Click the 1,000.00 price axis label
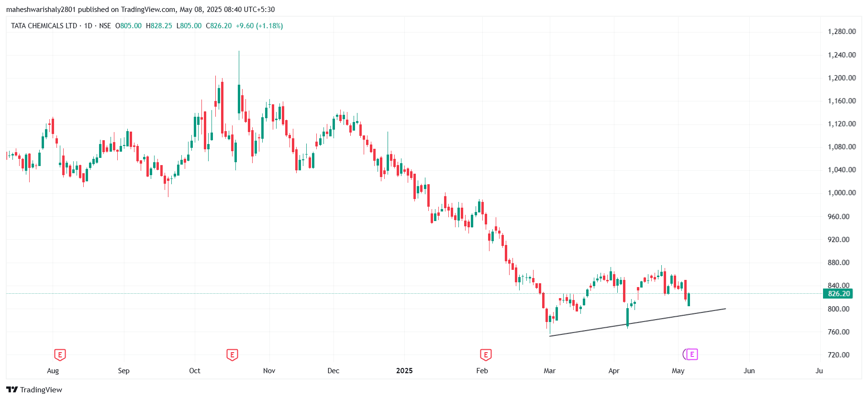Image resolution: width=868 pixels, height=400 pixels. [842, 193]
